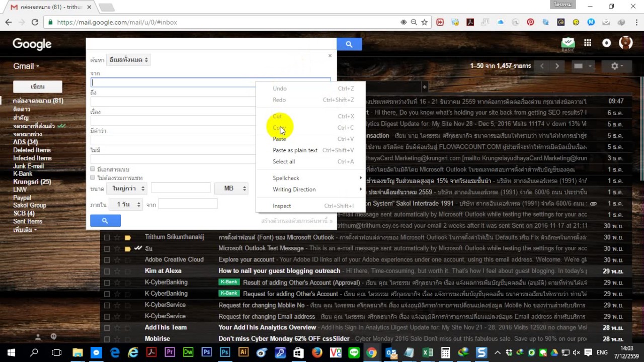Open 1 วัน date range dropdown
Screen dimensions: 644x362
click(125, 205)
